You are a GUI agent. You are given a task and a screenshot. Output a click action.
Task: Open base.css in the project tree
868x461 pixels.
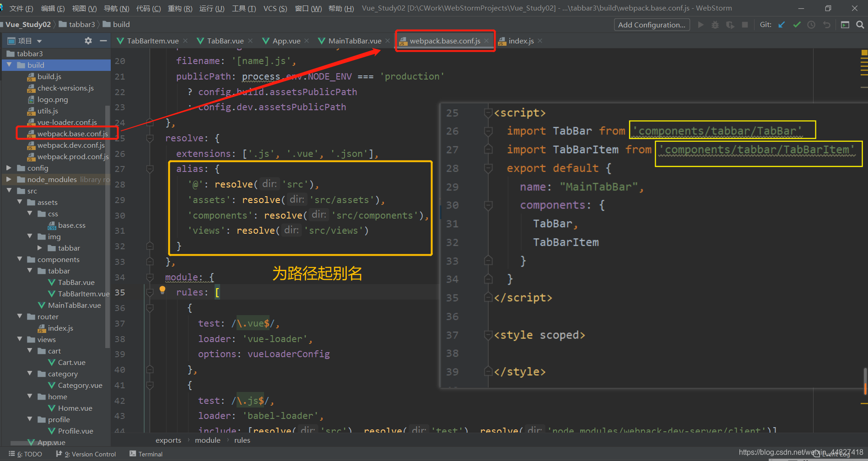(x=66, y=225)
